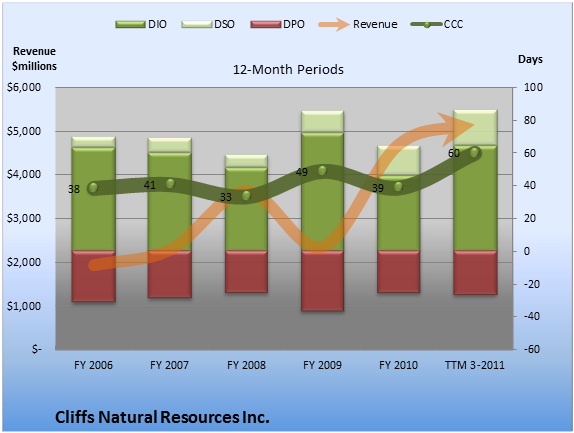
Task: Click the CCC data point labeled 41
Action: click(170, 184)
